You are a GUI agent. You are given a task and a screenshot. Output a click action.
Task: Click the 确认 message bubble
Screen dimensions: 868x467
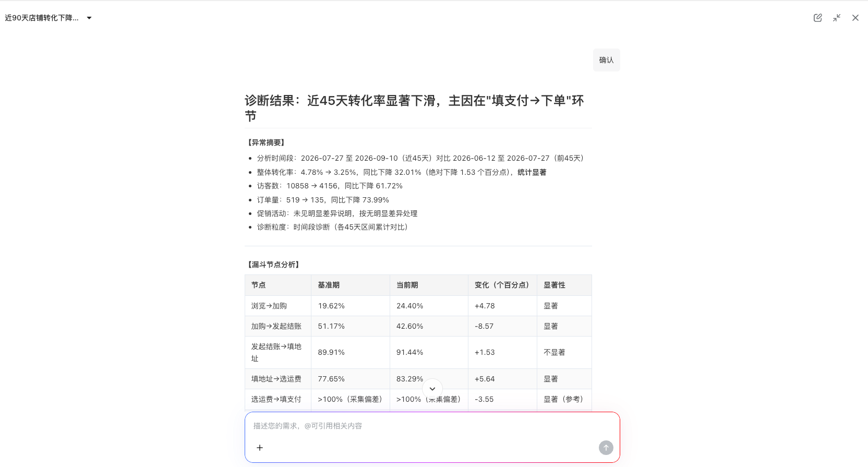click(x=606, y=60)
